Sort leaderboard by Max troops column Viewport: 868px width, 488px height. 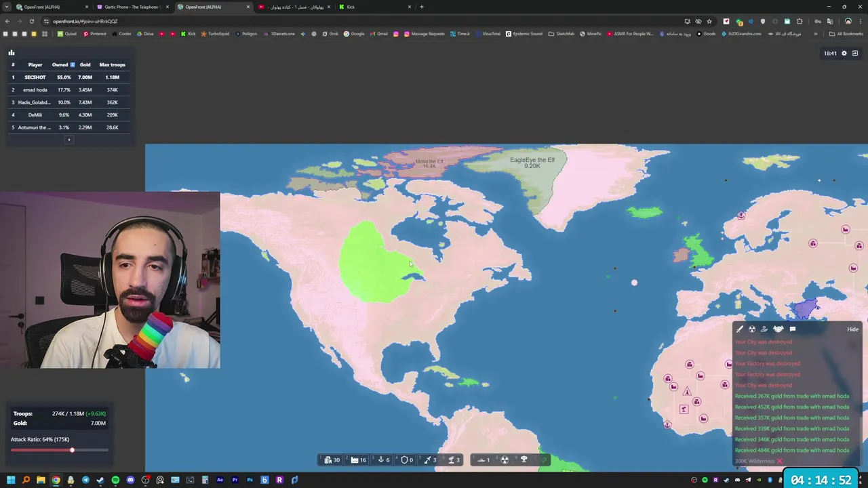(x=113, y=65)
